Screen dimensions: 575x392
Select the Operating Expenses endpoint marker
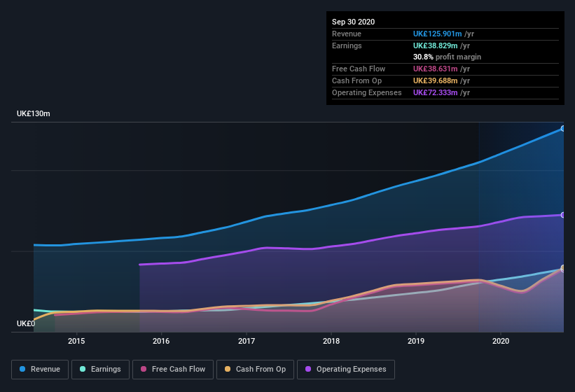coord(563,215)
